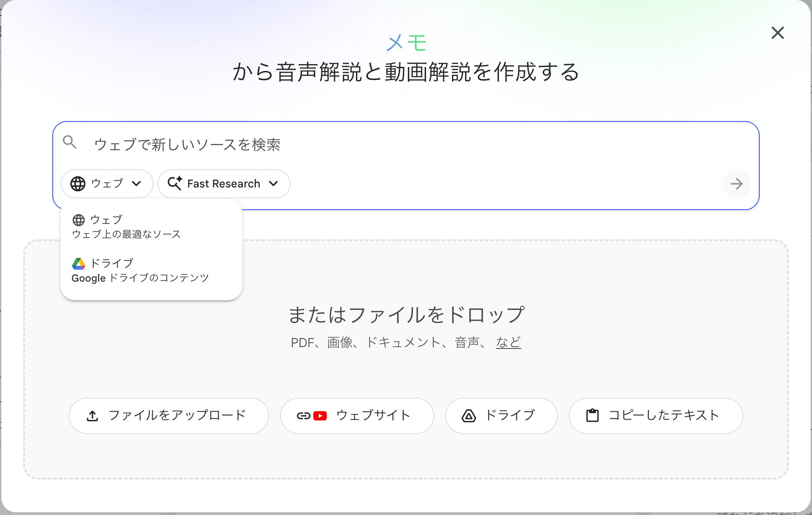The width and height of the screenshot is (812, 515).
Task: Click the magnifying glass search icon
Action: [x=70, y=142]
